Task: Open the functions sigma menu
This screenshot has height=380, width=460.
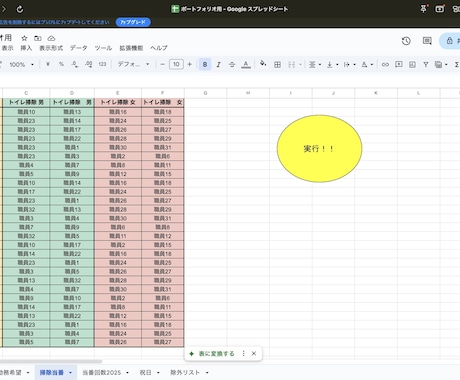Action: click(457, 64)
